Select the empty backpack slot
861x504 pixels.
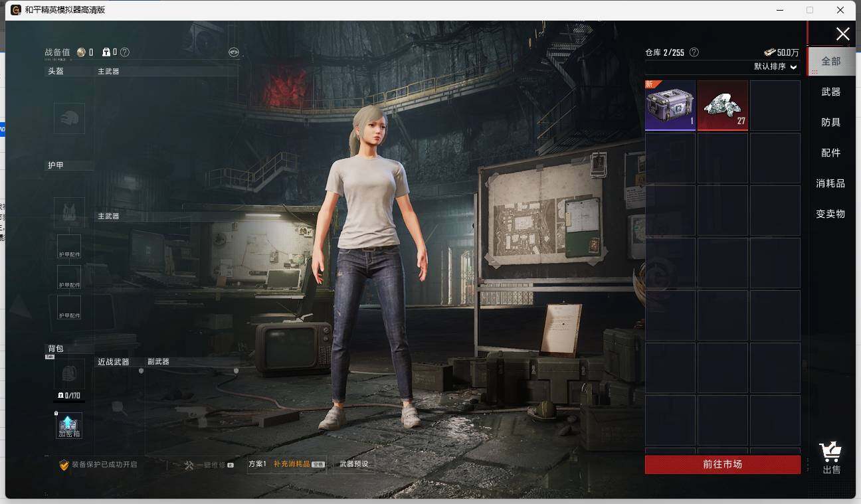coord(69,374)
